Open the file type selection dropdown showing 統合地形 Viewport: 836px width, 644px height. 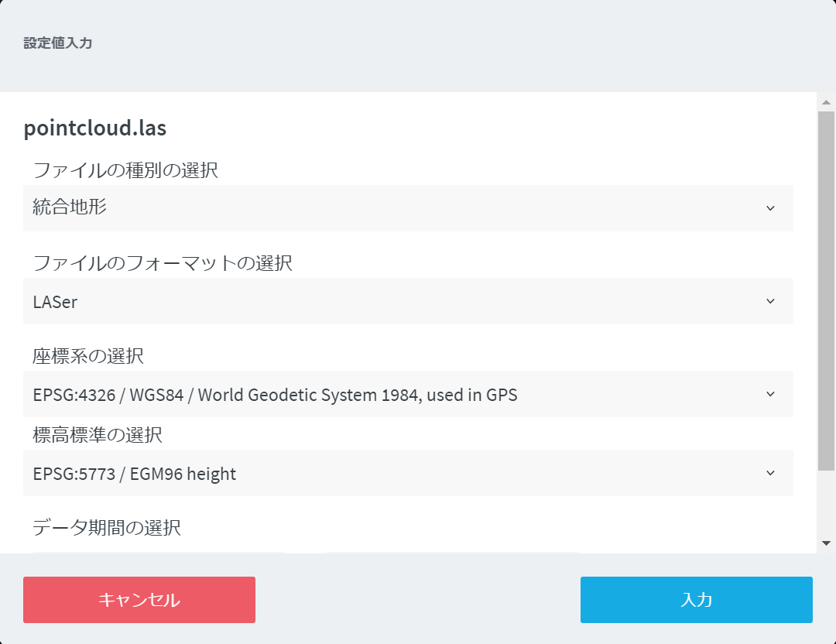point(408,208)
